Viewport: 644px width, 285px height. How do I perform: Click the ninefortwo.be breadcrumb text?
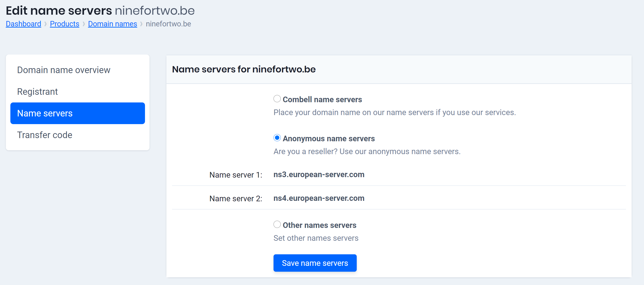click(168, 24)
